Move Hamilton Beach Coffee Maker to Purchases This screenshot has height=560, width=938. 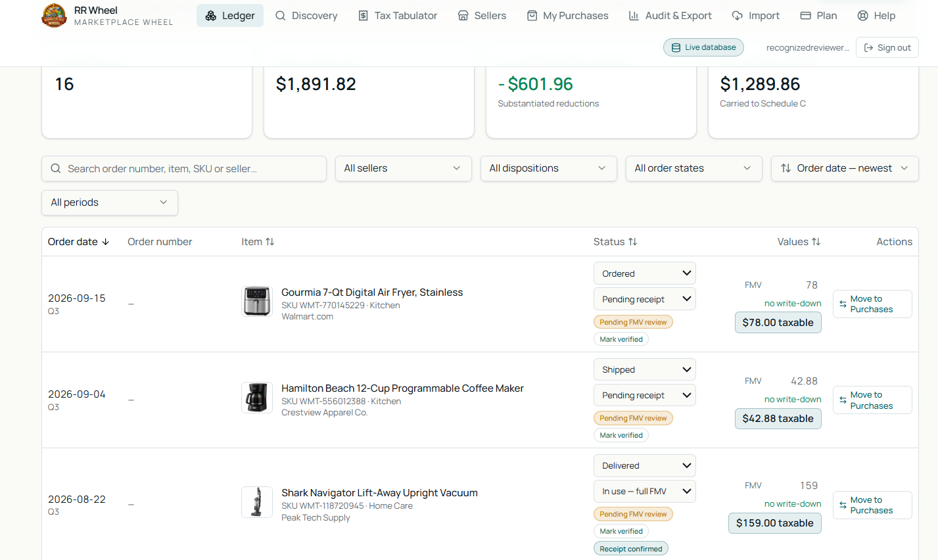tap(872, 400)
